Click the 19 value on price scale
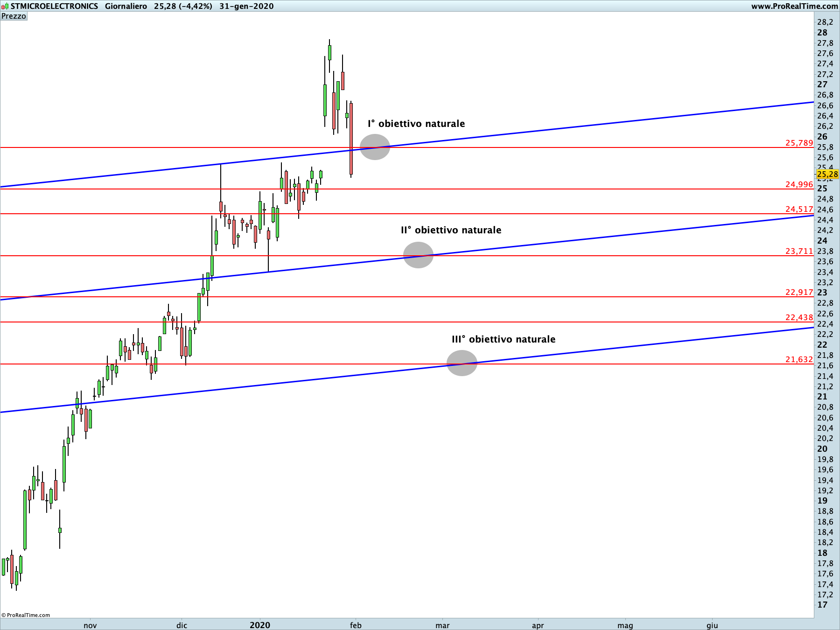This screenshot has height=630, width=840. pos(822,501)
